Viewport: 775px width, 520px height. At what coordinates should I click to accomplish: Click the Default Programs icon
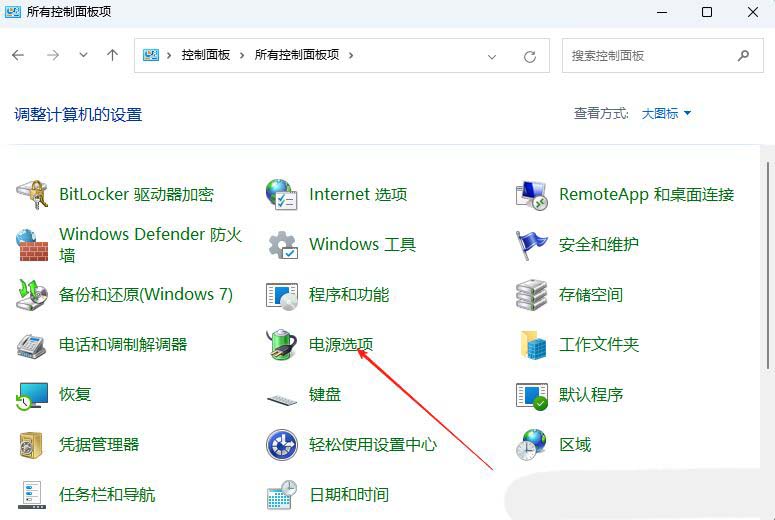[532, 395]
